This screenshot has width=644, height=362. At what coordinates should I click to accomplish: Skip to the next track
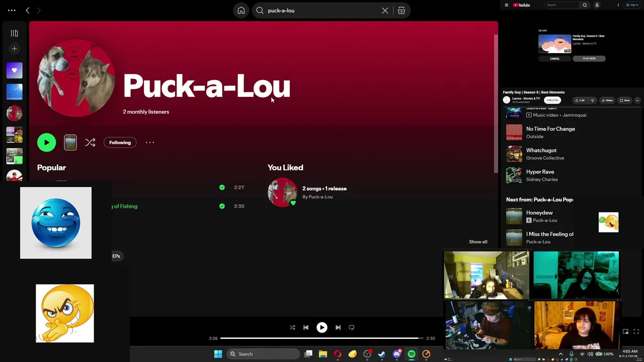click(338, 327)
